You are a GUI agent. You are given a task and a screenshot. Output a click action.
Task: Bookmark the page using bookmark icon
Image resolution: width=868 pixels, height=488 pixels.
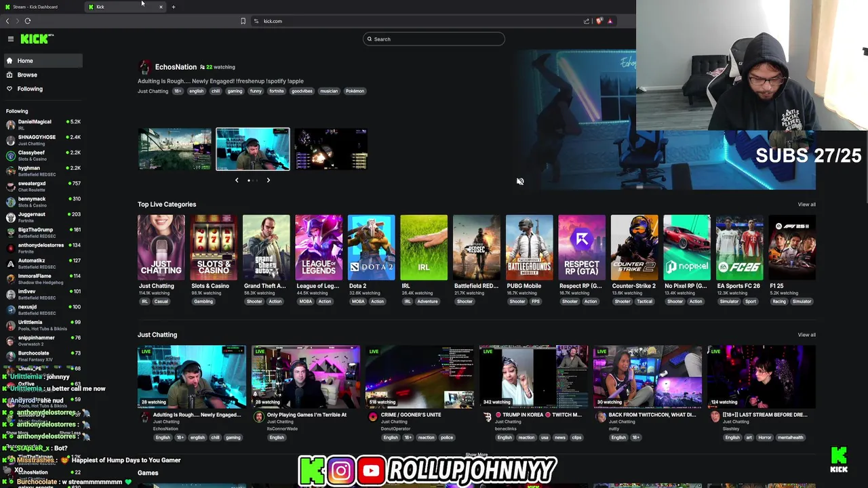243,21
